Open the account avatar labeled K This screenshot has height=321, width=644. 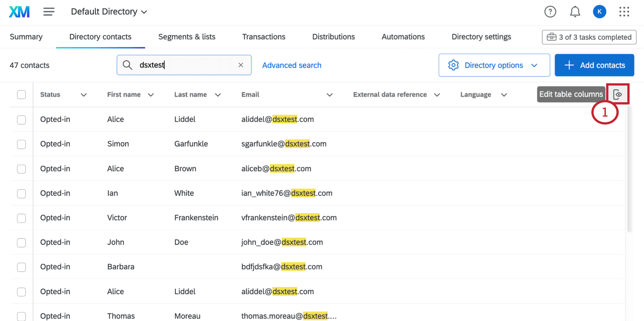(599, 12)
